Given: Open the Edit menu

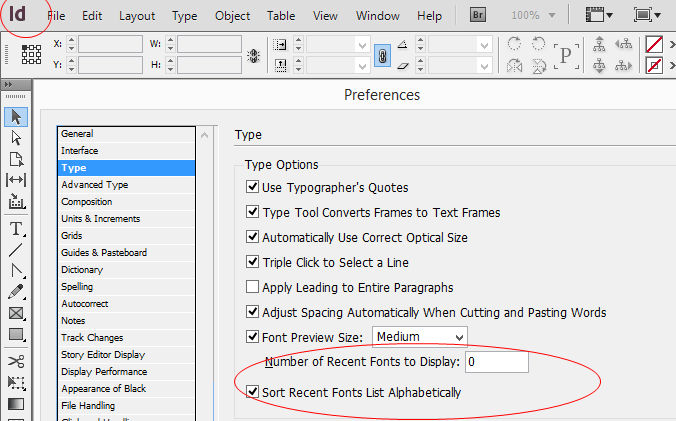Looking at the screenshot, I should tap(92, 16).
